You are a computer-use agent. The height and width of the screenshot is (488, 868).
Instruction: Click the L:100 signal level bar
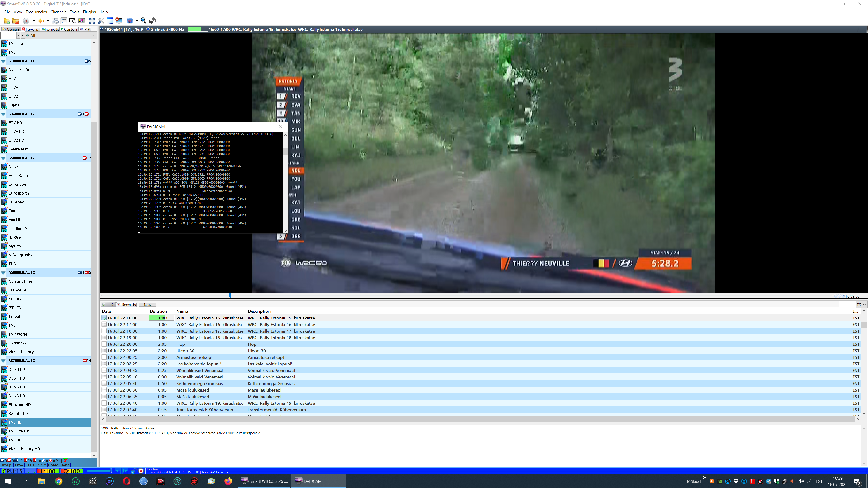click(48, 471)
